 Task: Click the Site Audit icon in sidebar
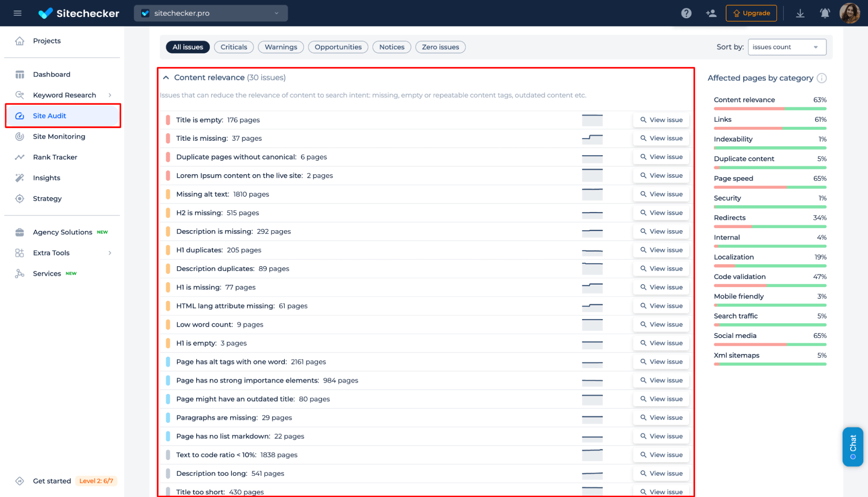(19, 115)
